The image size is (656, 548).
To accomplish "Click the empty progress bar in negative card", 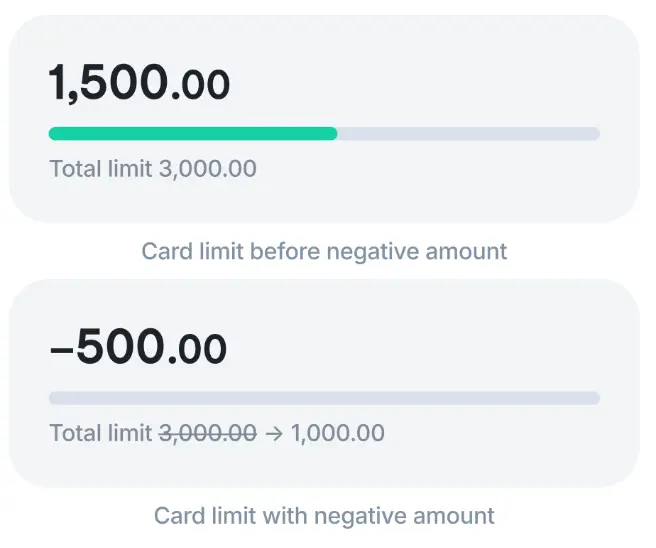I will tap(324, 398).
